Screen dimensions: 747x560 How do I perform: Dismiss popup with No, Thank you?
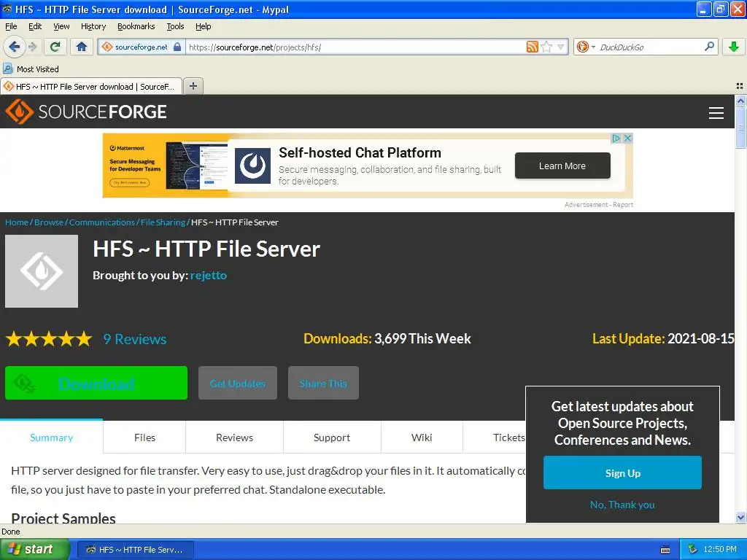pos(622,505)
